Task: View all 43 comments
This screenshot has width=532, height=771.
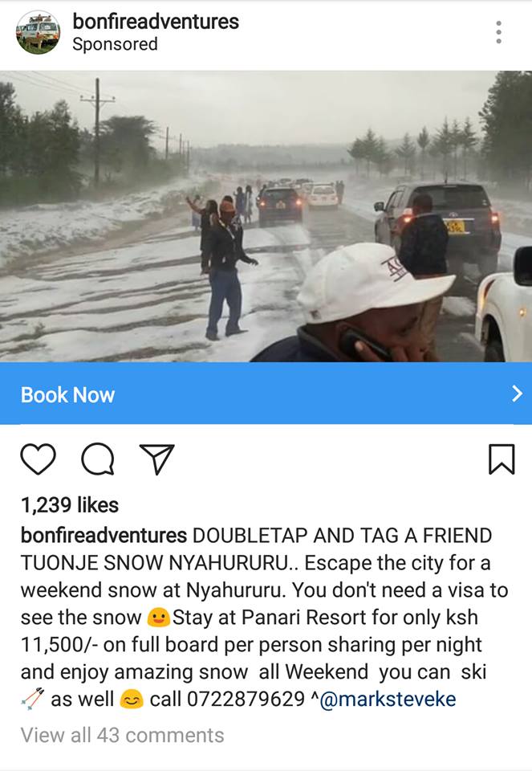Action: [x=122, y=736]
